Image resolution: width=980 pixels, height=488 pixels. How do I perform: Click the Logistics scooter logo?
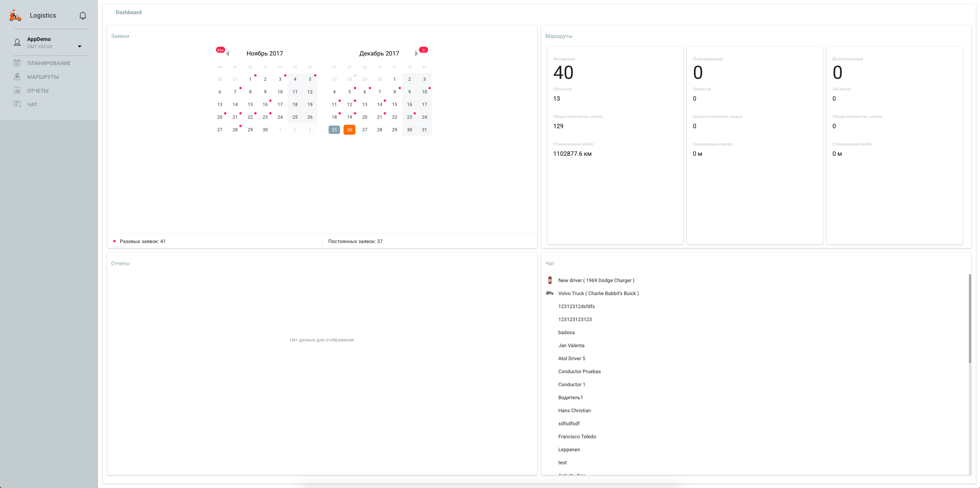(x=15, y=16)
